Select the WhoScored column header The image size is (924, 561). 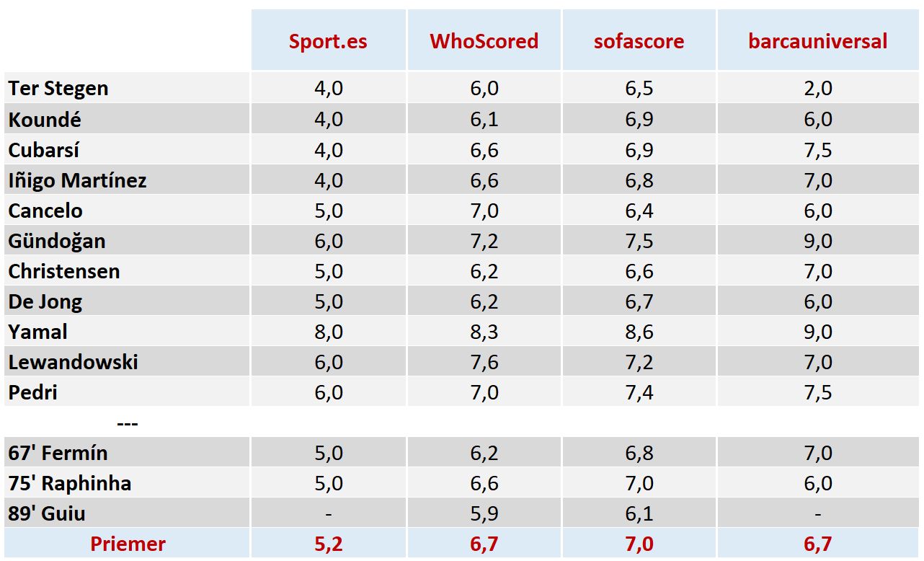(x=484, y=41)
